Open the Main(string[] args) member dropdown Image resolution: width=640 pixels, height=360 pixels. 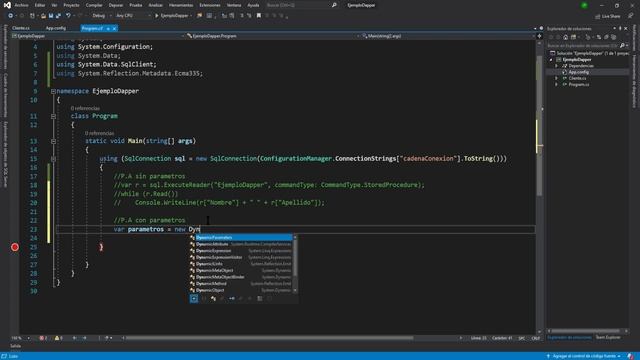[x=448, y=36]
